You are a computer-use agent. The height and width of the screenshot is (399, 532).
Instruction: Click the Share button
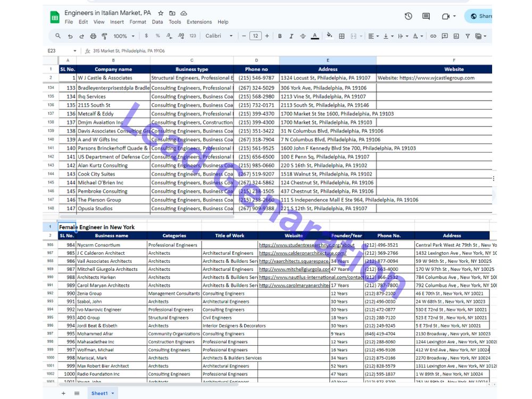(479, 16)
